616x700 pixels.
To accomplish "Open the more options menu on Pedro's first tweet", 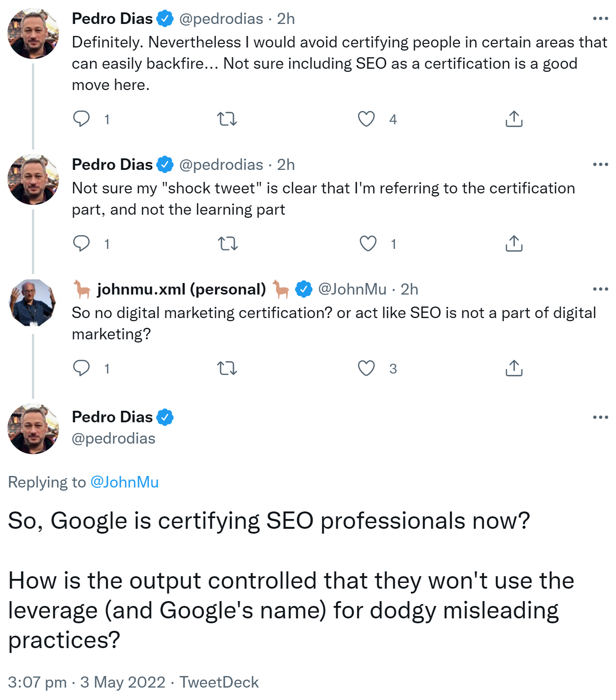I will [x=601, y=18].
